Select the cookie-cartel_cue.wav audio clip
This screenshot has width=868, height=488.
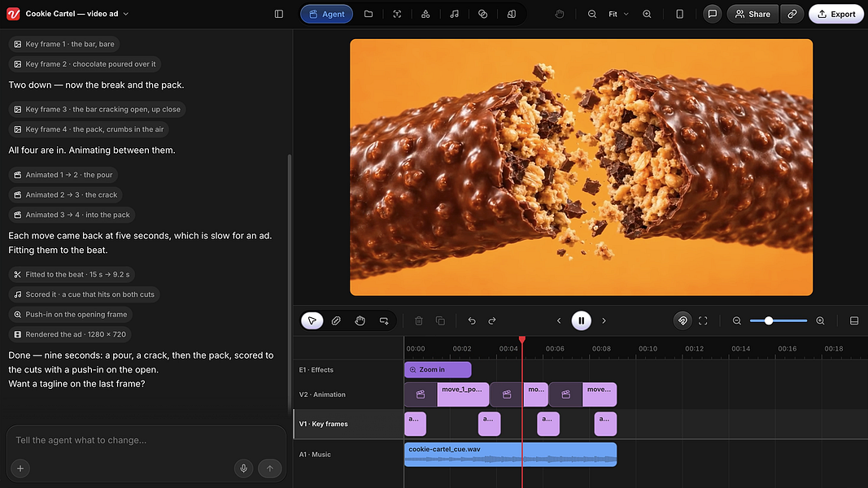click(x=510, y=455)
